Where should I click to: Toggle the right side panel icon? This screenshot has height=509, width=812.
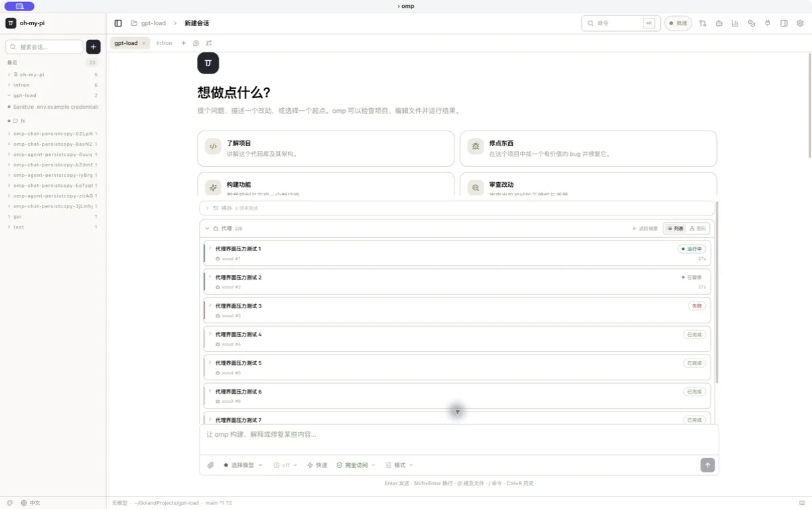coord(784,23)
